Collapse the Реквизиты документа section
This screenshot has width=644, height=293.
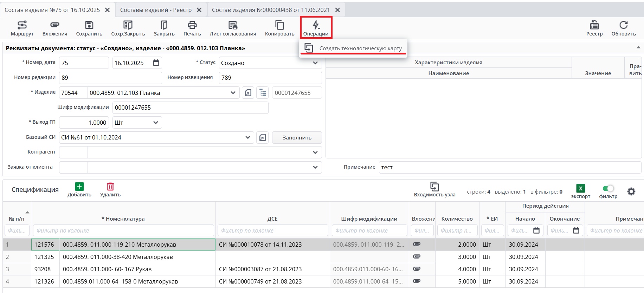click(x=638, y=47)
